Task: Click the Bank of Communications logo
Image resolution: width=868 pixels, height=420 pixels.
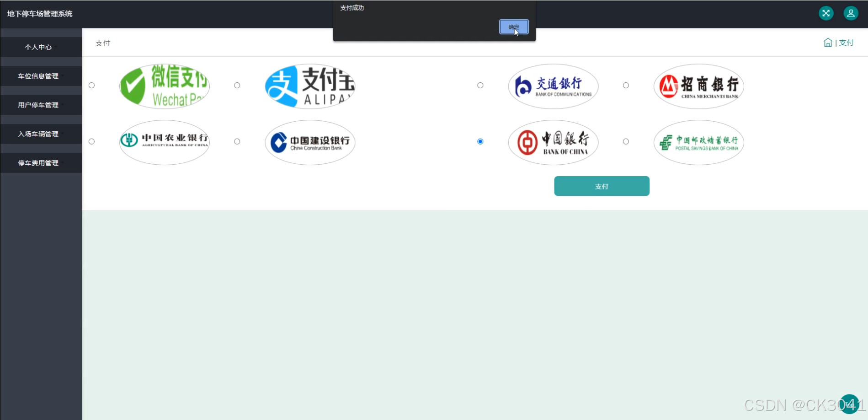Action: coord(553,86)
